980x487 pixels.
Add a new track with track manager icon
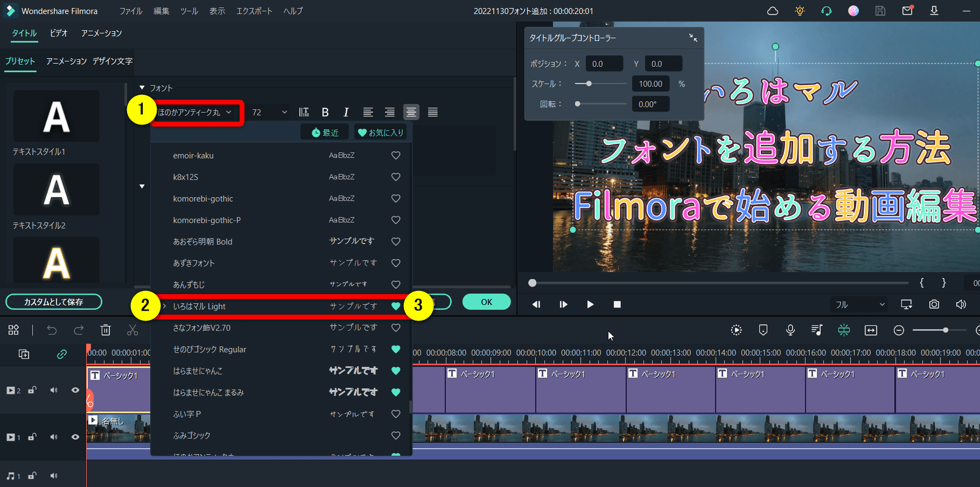(24, 354)
